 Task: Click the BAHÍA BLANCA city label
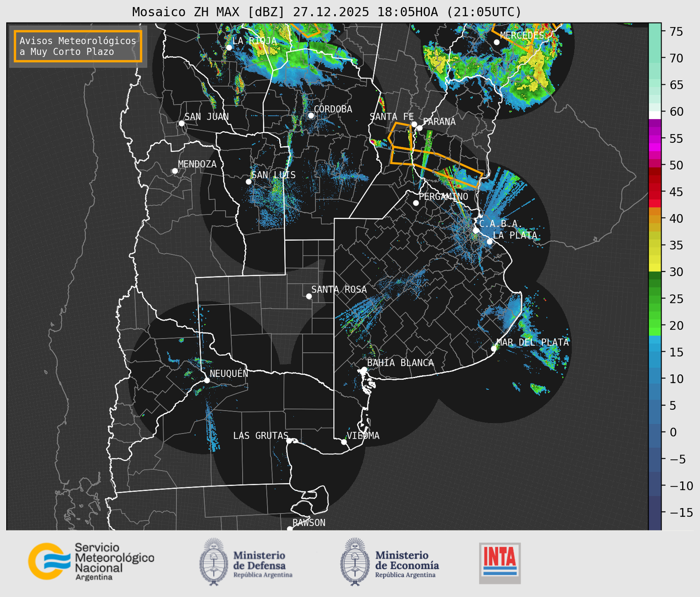point(400,363)
